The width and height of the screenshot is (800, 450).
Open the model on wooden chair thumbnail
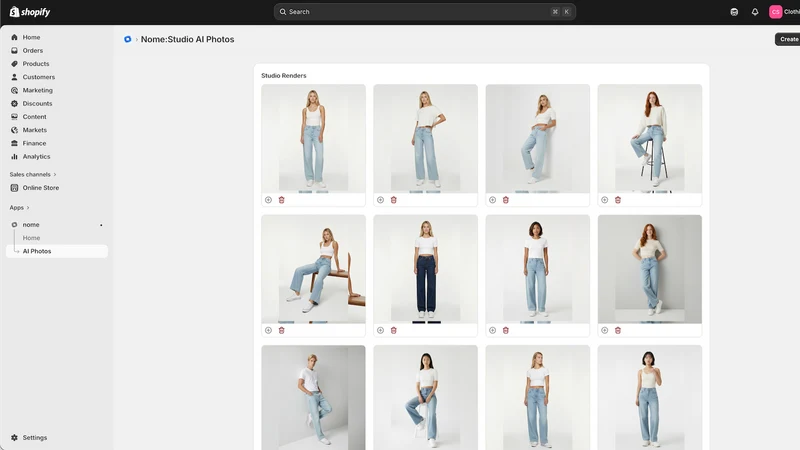(x=313, y=269)
